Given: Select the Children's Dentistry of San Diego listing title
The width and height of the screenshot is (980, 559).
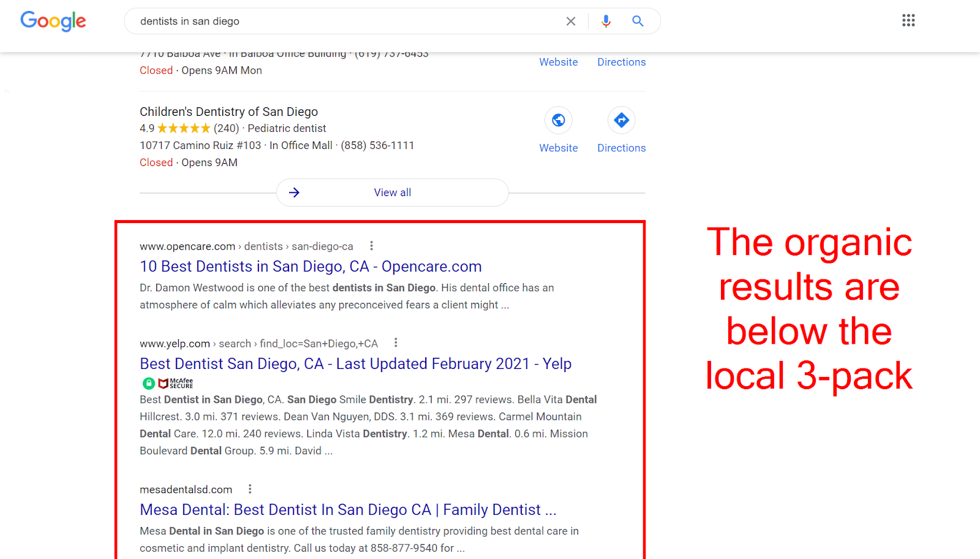Looking at the screenshot, I should click(x=228, y=112).
